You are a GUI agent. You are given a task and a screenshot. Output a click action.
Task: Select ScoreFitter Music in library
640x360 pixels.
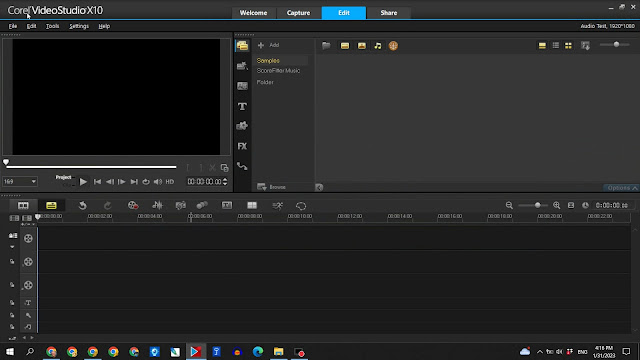(278, 71)
